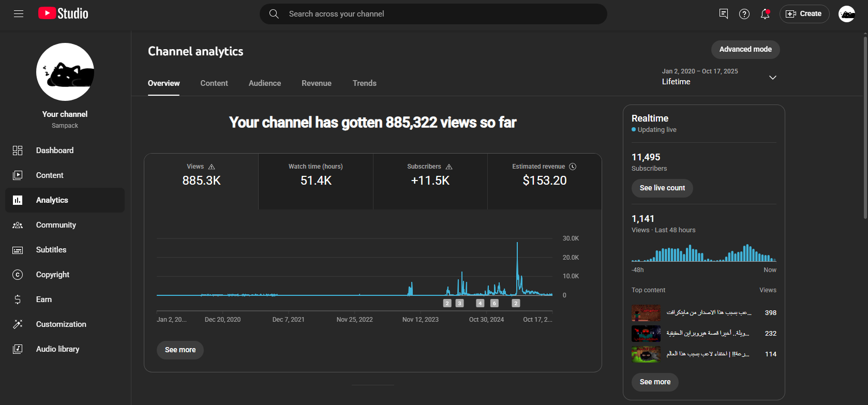Open the send feedback icon
The image size is (868, 405).
pos(724,14)
